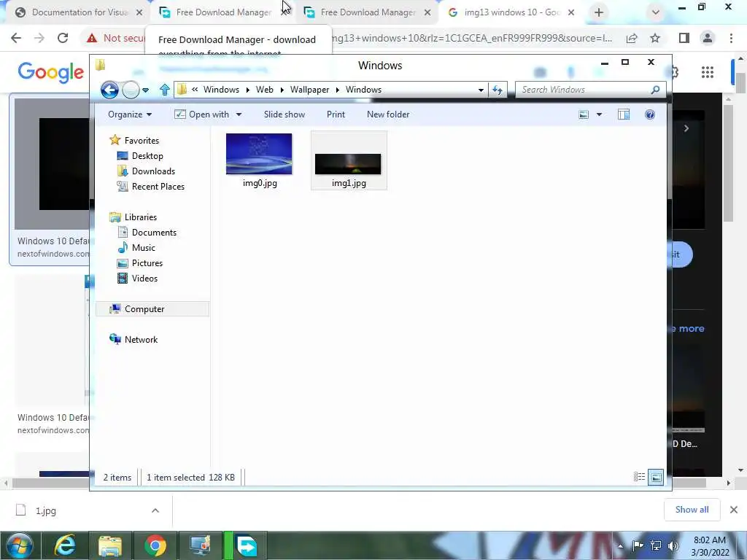Click the Google logo
The height and width of the screenshot is (560, 747).
pyautogui.click(x=51, y=72)
